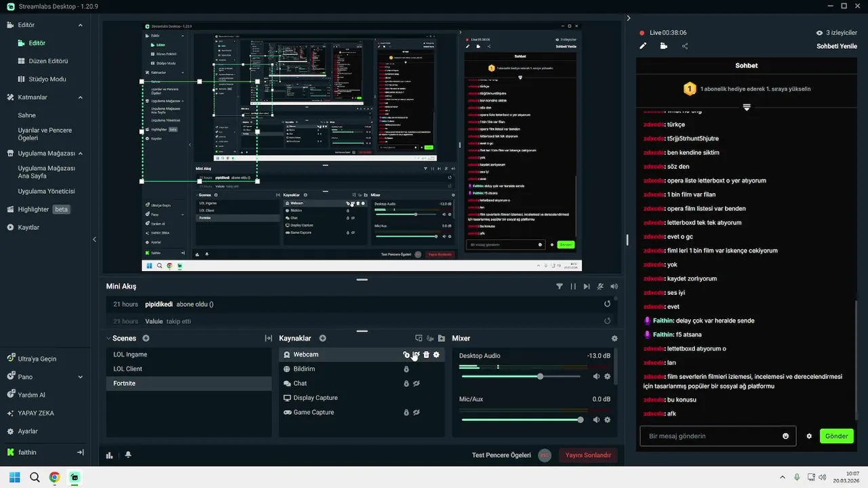
Task: Open Ayarlar settings in sidebar
Action: click(22, 431)
